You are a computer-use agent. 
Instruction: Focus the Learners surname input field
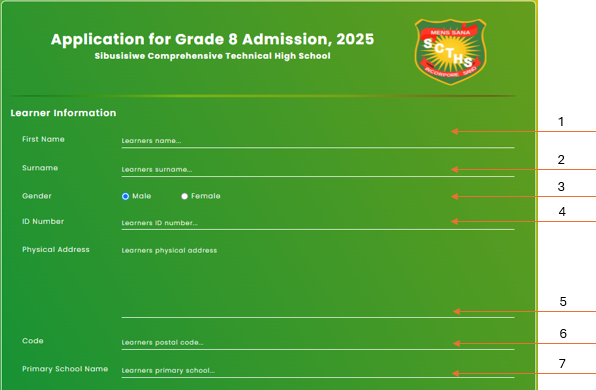[318, 170]
